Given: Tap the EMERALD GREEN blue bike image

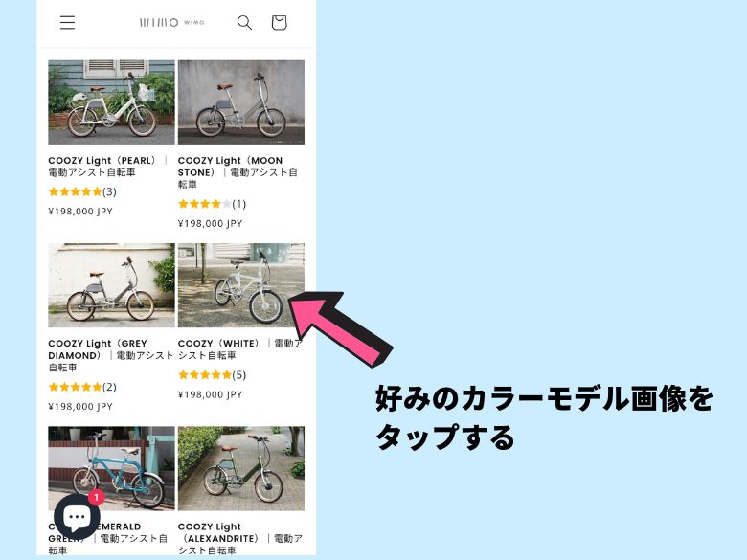Looking at the screenshot, I should [x=111, y=468].
